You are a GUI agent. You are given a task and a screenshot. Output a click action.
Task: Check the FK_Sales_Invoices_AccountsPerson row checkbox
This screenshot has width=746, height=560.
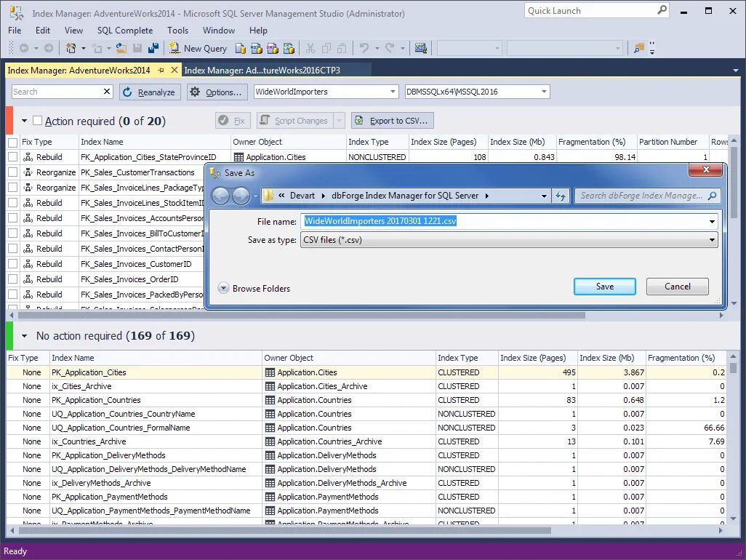pyautogui.click(x=13, y=218)
